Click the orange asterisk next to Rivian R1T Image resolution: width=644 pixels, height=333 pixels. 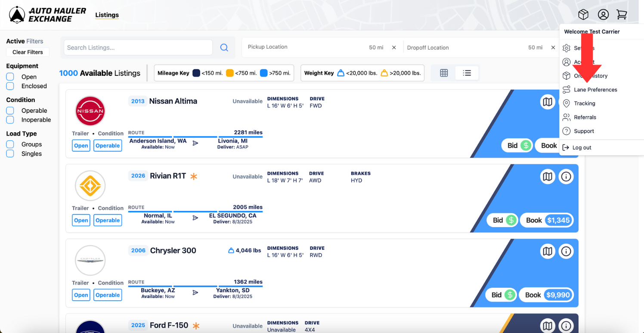194,176
